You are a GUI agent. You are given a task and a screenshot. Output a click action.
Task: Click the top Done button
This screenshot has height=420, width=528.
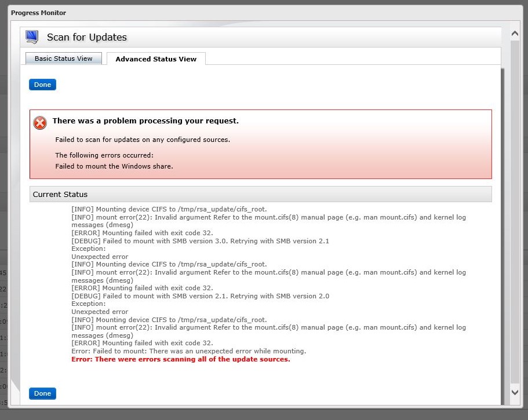tap(42, 84)
